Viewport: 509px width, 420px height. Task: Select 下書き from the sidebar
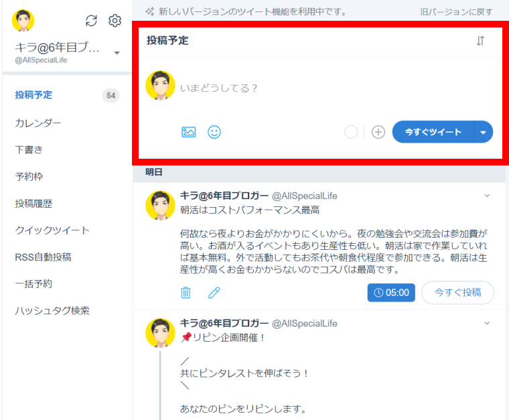tap(29, 150)
